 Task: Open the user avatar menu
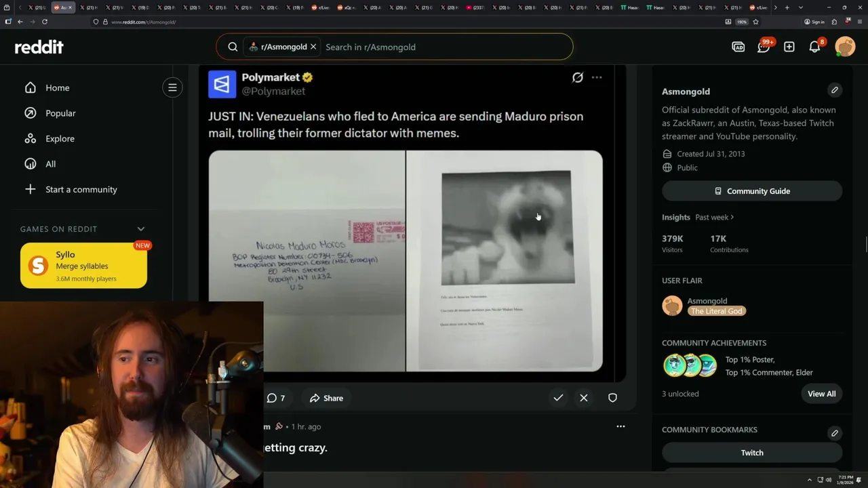tap(845, 47)
